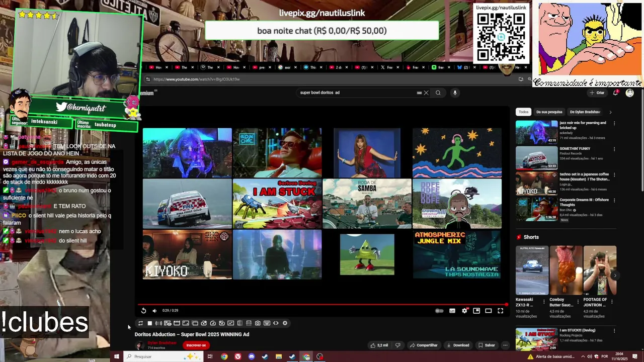The image size is (644, 362).
Task: Switch to miniplayer mode
Action: 476,311
